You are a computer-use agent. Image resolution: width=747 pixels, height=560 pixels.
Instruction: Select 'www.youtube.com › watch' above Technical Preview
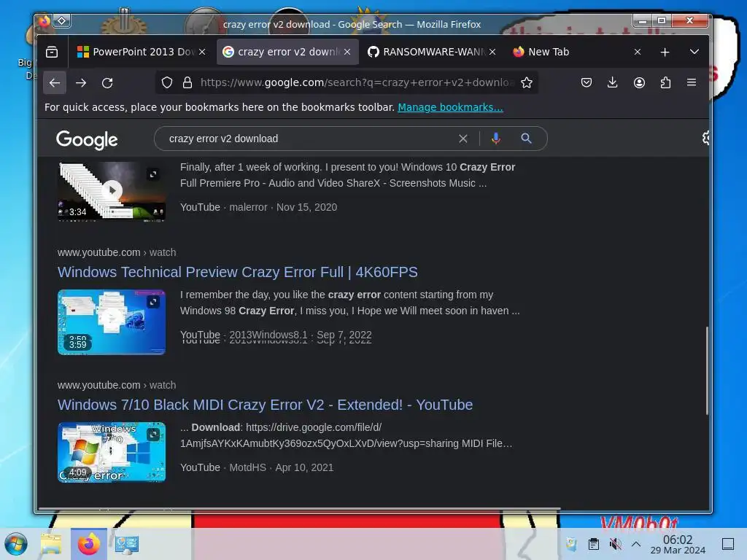tap(117, 252)
